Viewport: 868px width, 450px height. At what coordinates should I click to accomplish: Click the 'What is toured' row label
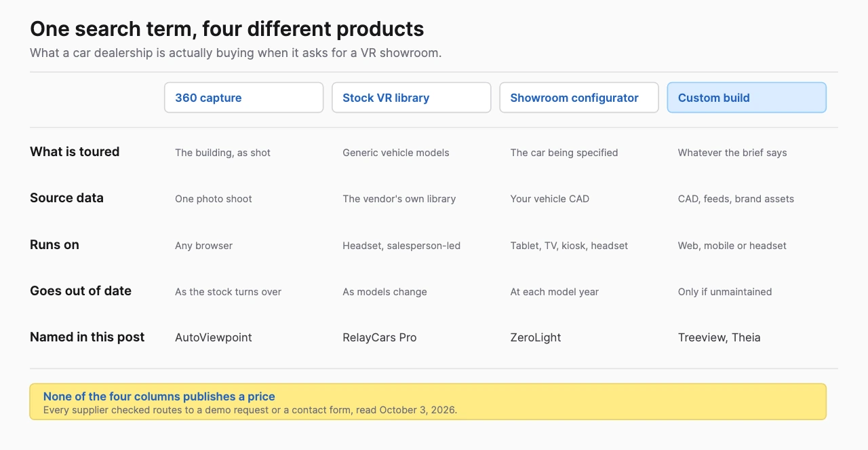75,152
